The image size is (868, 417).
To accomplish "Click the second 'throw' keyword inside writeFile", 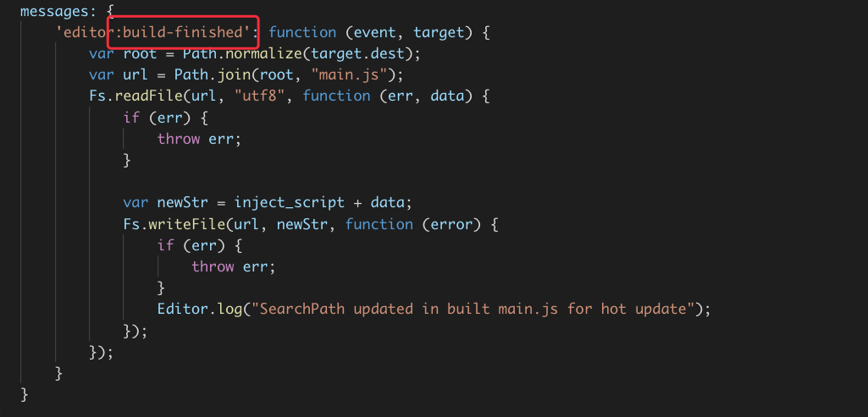I will click(x=213, y=266).
